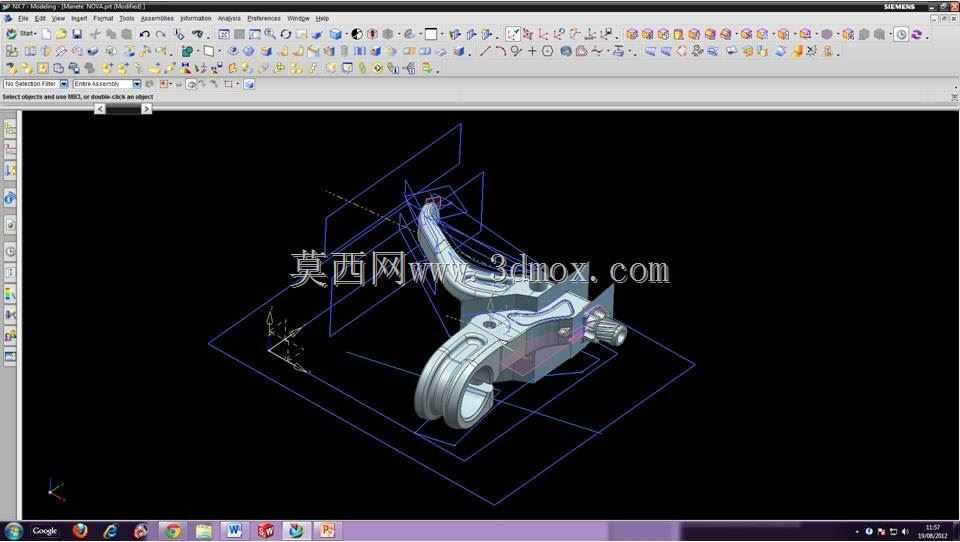Open the datum plane dropdown arrow

coord(219,51)
